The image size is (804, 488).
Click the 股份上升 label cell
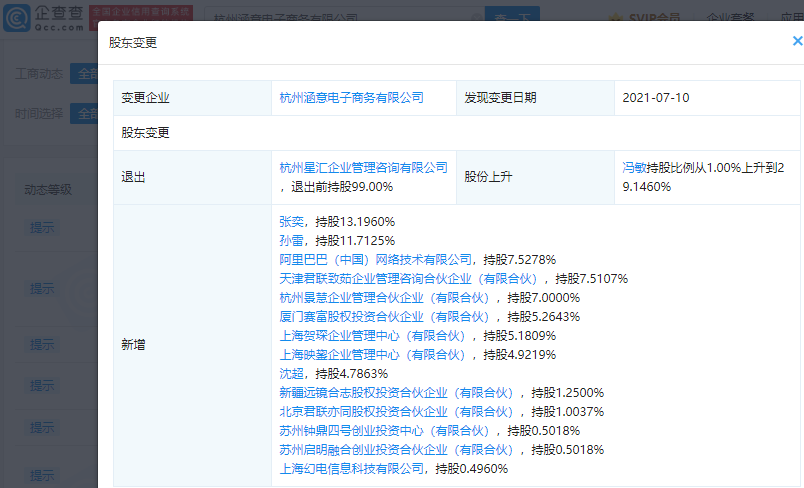(x=535, y=177)
